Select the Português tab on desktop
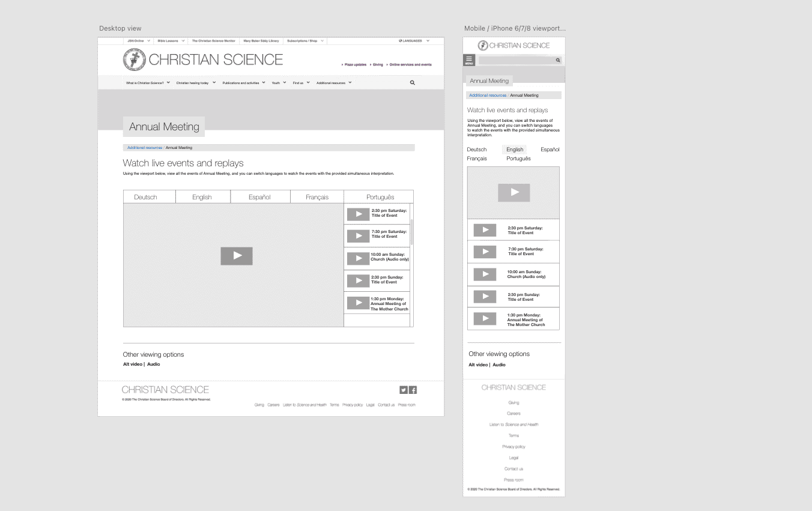Image resolution: width=812 pixels, height=511 pixels. point(378,197)
